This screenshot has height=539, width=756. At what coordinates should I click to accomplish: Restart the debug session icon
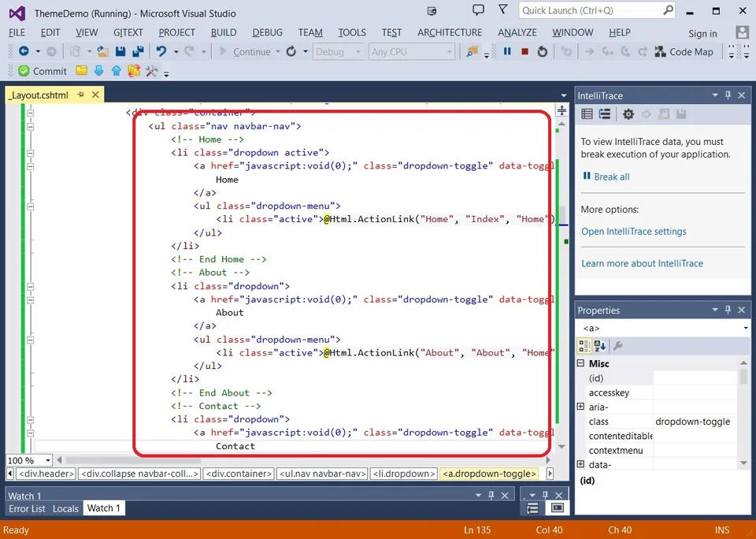pyautogui.click(x=543, y=51)
